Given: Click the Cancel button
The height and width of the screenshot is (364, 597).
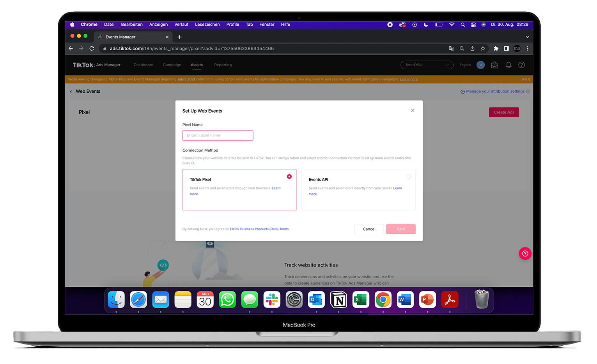Looking at the screenshot, I should click(x=369, y=229).
